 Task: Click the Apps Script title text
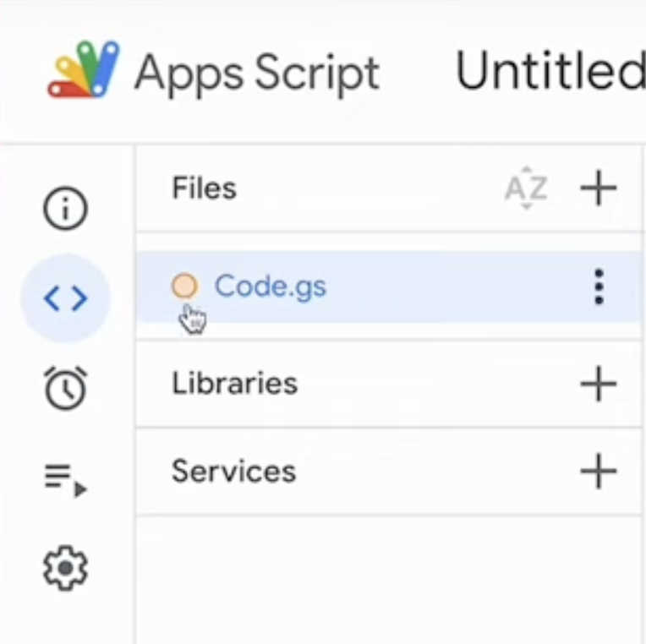[257, 74]
